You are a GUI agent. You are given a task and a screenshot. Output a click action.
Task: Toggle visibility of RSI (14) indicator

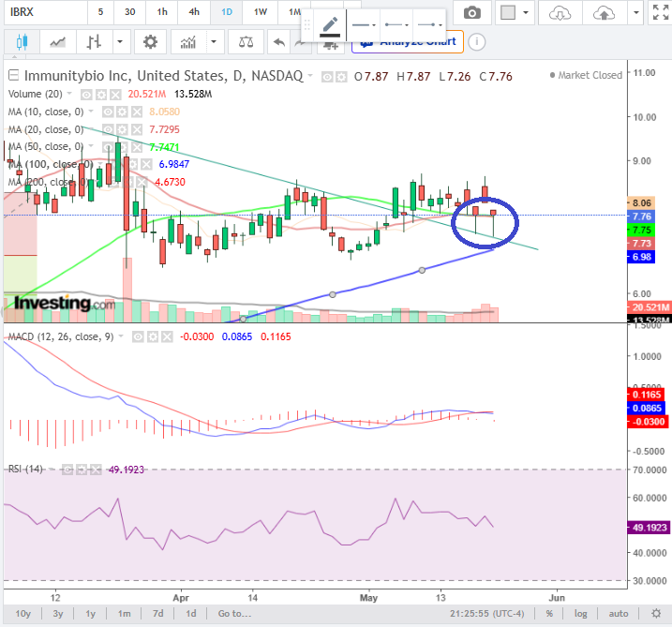67,470
